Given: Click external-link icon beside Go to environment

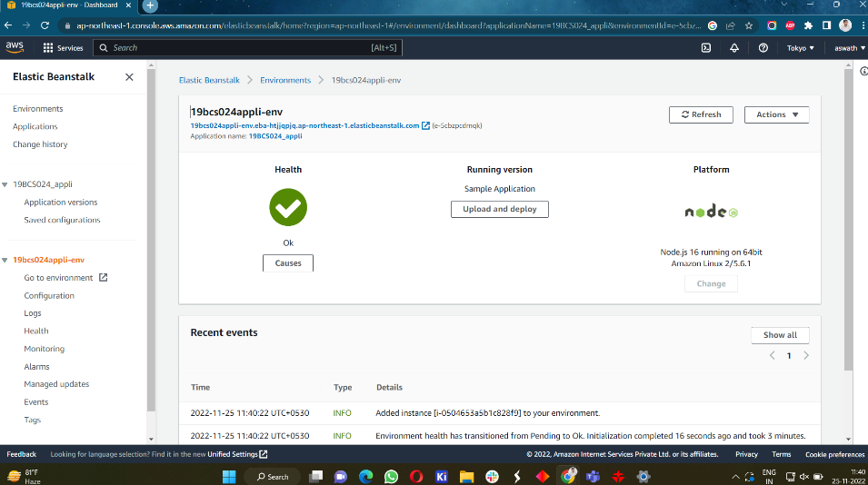Looking at the screenshot, I should [103, 277].
